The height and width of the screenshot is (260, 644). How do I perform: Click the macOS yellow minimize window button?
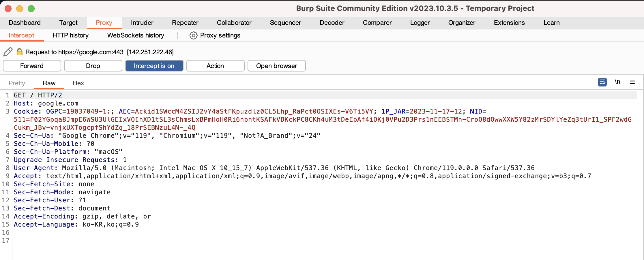[20, 9]
